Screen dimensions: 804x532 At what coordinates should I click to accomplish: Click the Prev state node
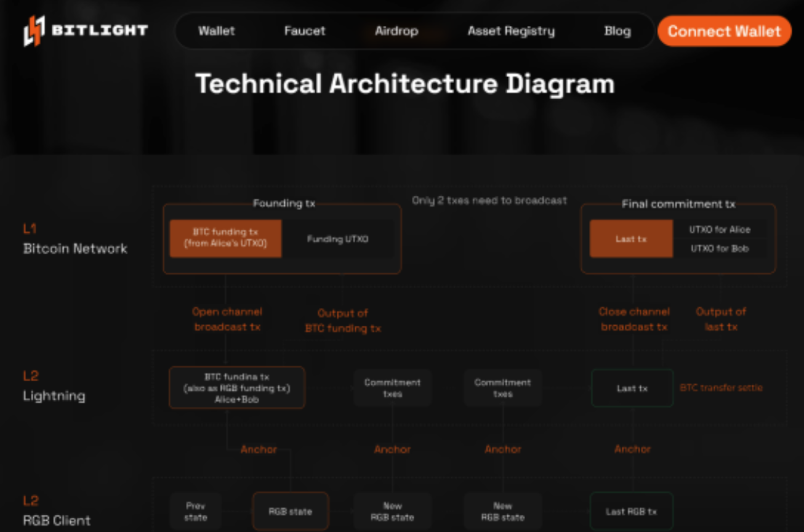pyautogui.click(x=195, y=511)
